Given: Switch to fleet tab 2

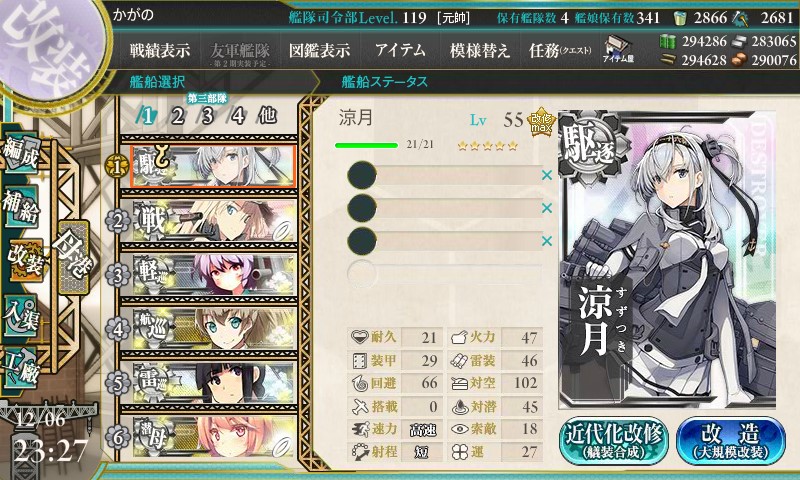Looking at the screenshot, I should pyautogui.click(x=178, y=116).
